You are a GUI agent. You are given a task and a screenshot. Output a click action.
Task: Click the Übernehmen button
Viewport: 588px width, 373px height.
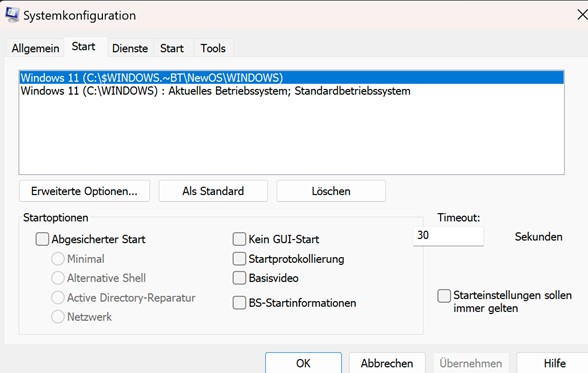tap(471, 363)
